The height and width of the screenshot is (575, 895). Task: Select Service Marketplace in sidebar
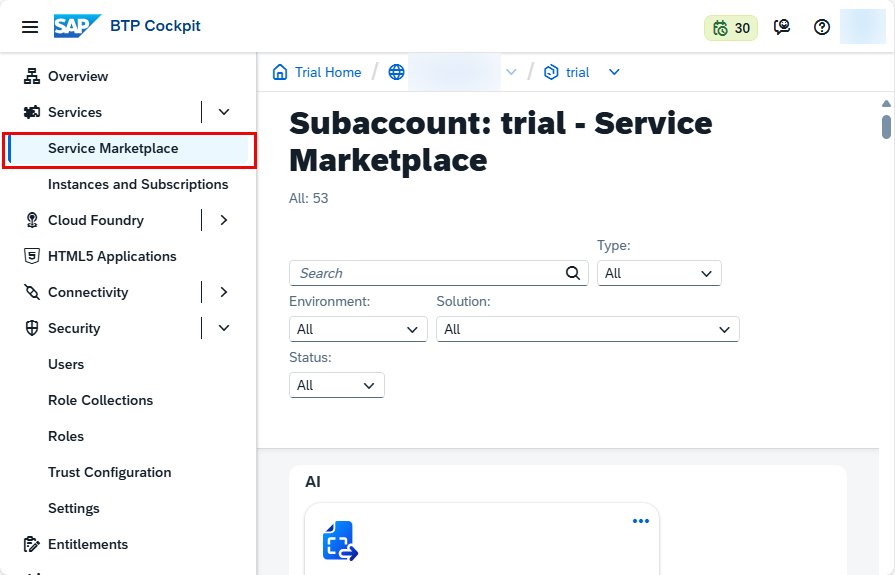click(x=130, y=148)
